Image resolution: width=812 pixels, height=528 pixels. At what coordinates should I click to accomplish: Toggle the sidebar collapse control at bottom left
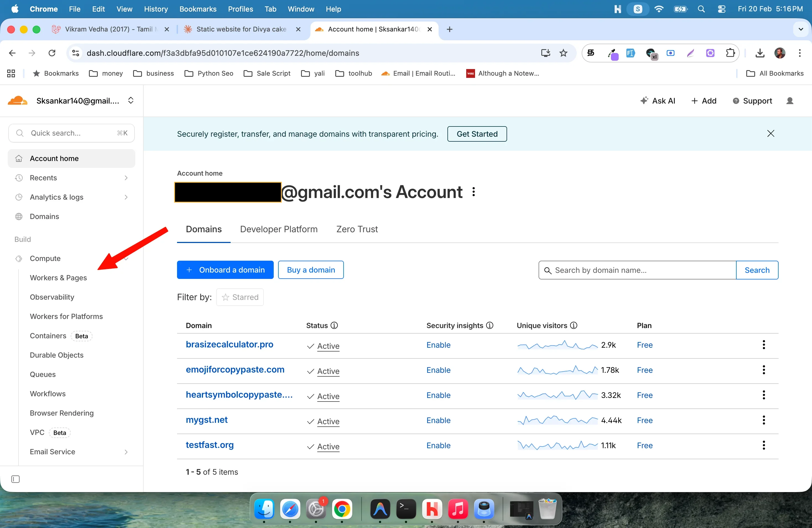(15, 479)
